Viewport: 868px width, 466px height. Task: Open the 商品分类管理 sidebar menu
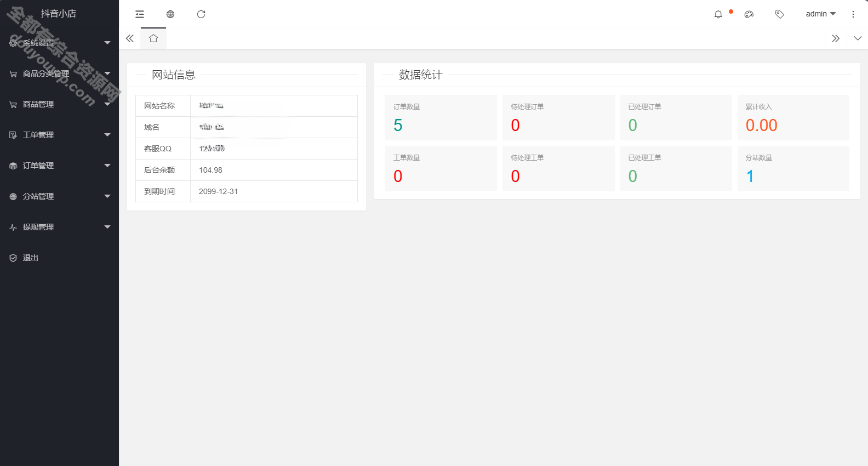(59, 73)
